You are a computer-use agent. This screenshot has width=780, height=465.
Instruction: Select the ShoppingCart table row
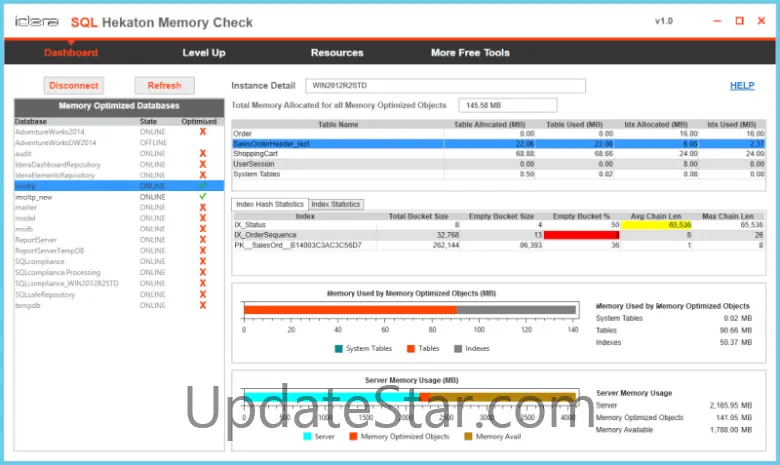click(498, 154)
